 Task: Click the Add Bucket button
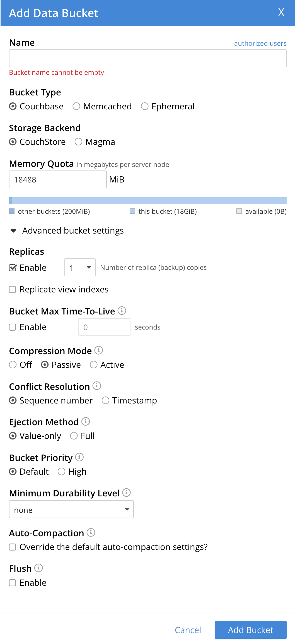250,630
